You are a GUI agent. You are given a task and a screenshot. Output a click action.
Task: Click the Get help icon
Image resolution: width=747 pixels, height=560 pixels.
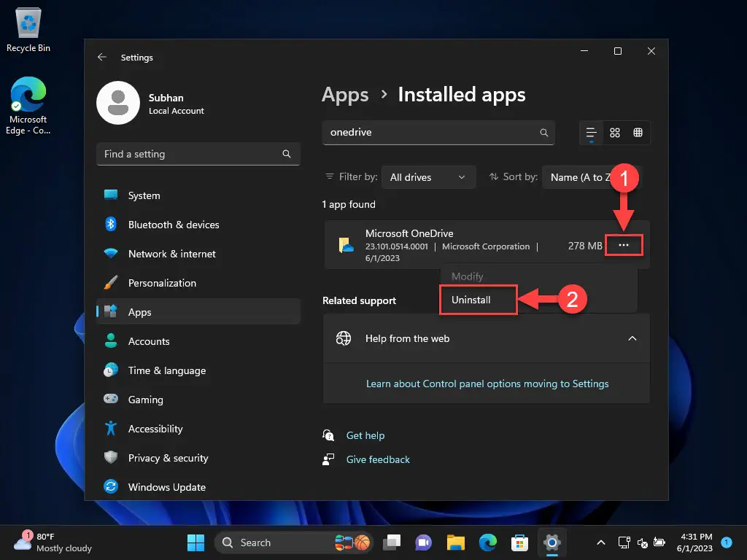point(328,435)
